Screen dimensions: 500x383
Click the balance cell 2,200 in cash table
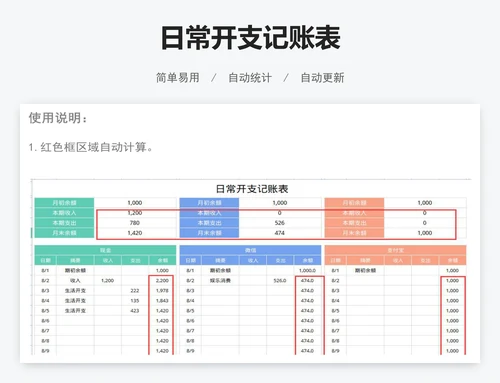(x=162, y=280)
